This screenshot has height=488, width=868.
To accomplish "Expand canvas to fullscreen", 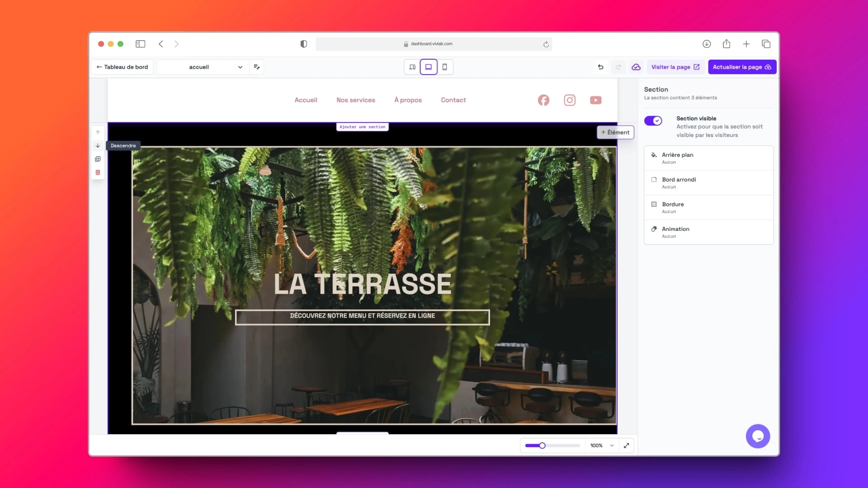I will [627, 446].
